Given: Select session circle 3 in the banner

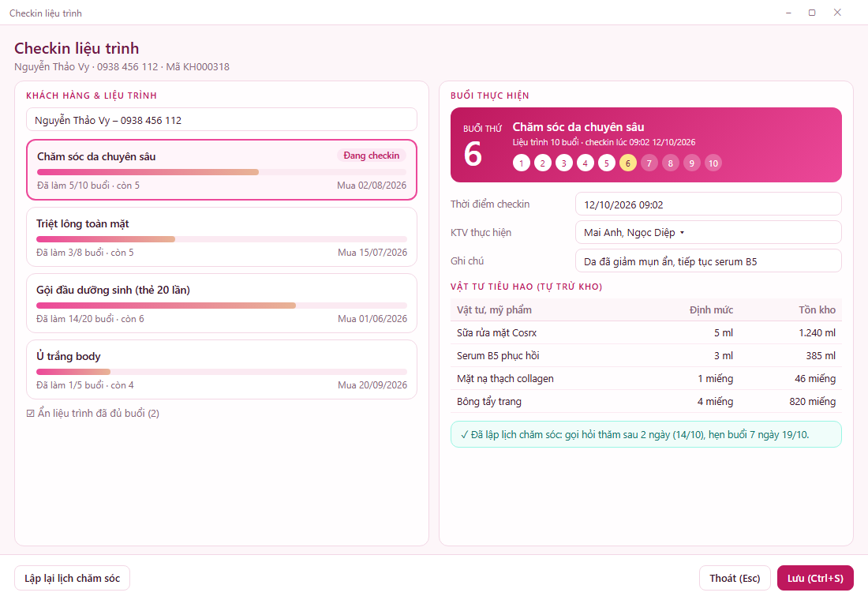Looking at the screenshot, I should (564, 163).
